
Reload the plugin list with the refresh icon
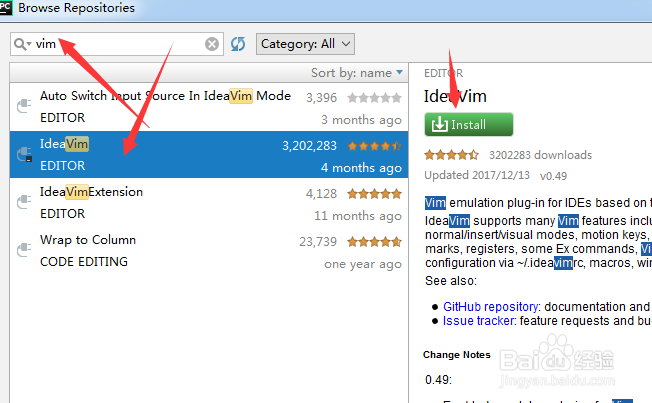pos(238,44)
